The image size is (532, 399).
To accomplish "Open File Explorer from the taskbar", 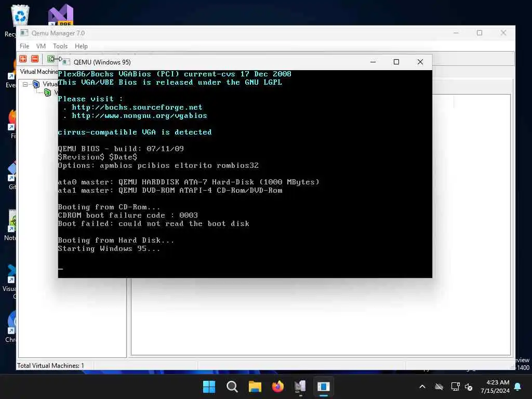I will (255, 387).
